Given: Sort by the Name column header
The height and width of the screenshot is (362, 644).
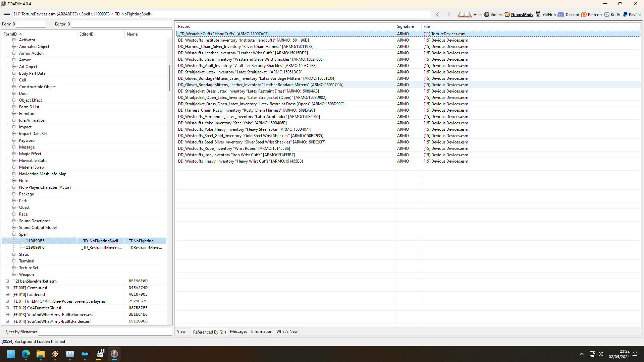Looking at the screenshot, I should point(146,34).
